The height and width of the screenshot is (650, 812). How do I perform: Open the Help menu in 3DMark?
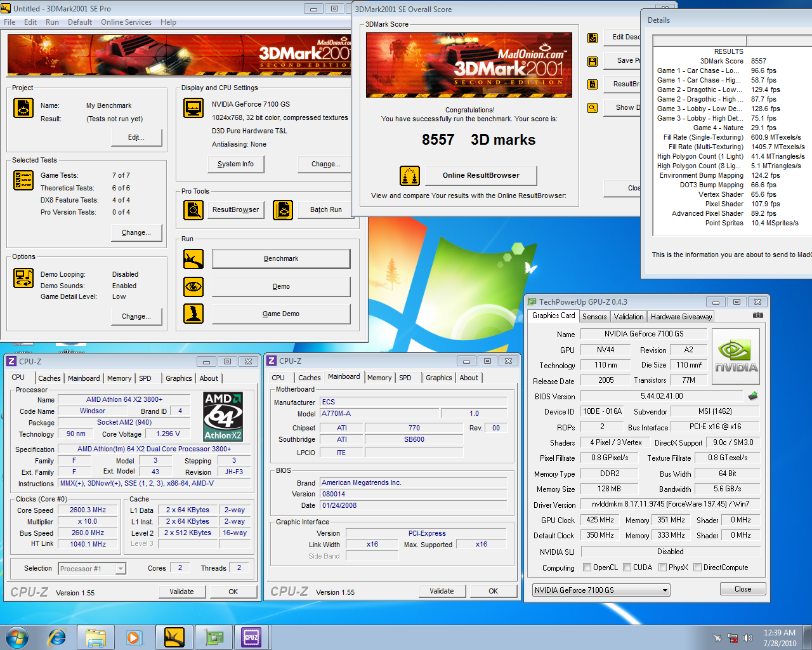168,22
